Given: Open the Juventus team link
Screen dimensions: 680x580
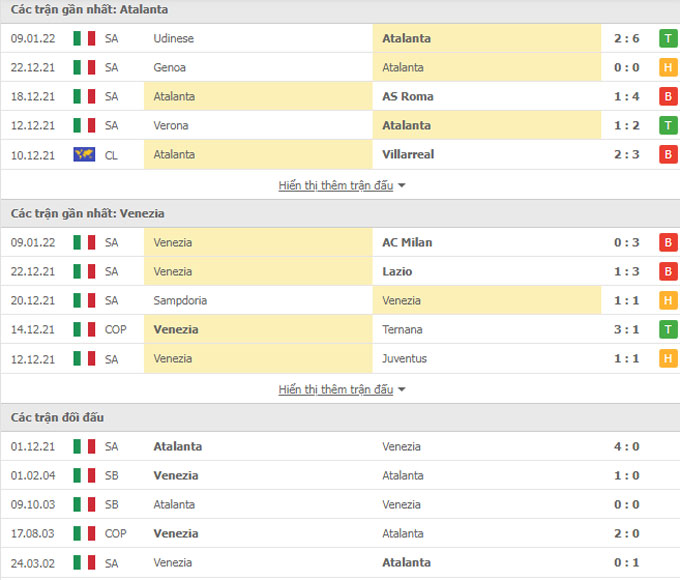Looking at the screenshot, I should pyautogui.click(x=404, y=358).
